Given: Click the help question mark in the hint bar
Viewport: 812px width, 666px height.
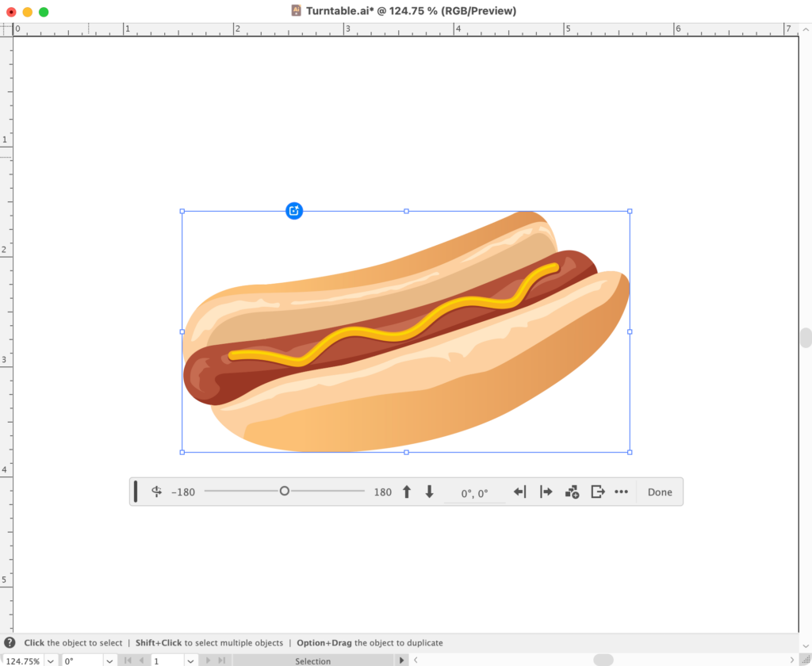Looking at the screenshot, I should 10,643.
